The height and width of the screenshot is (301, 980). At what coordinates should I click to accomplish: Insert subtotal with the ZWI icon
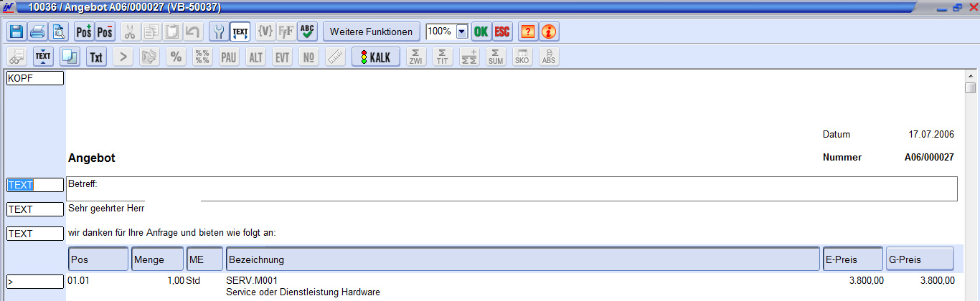click(x=415, y=57)
